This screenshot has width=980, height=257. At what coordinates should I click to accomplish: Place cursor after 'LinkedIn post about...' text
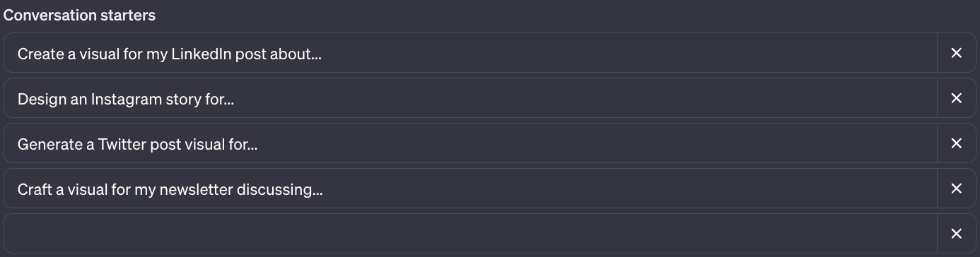point(323,54)
